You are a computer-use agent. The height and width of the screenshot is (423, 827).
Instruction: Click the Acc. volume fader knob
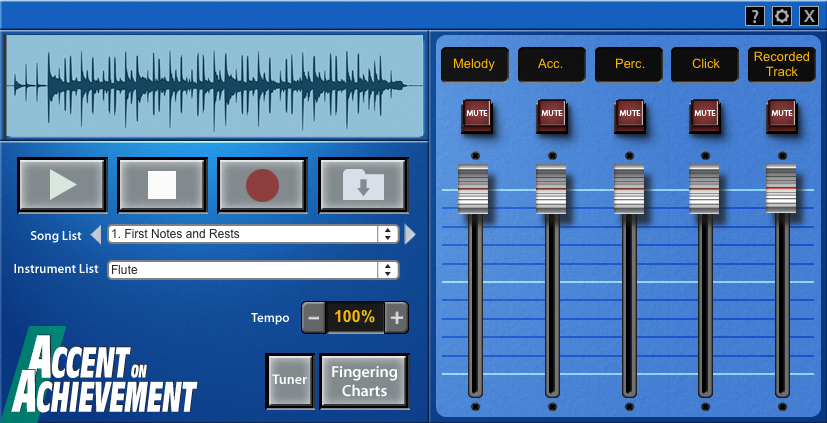(551, 189)
